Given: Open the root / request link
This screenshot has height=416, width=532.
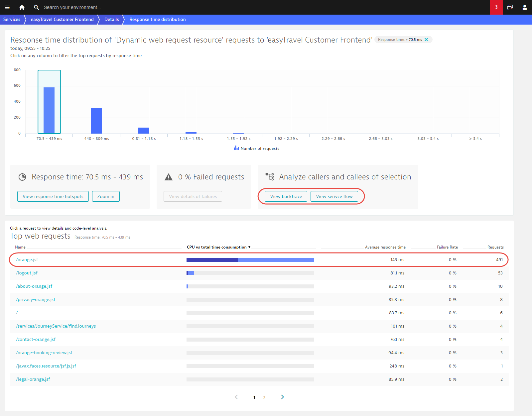Looking at the screenshot, I should 17,313.
